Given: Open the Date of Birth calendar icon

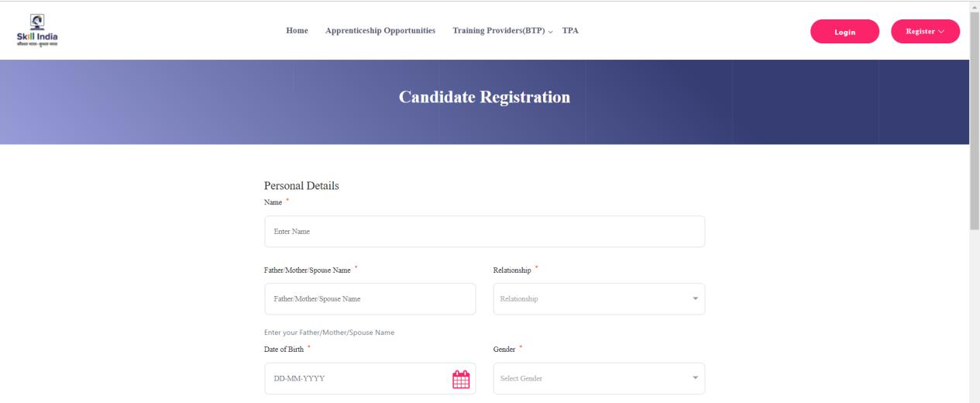Looking at the screenshot, I should tap(461, 379).
